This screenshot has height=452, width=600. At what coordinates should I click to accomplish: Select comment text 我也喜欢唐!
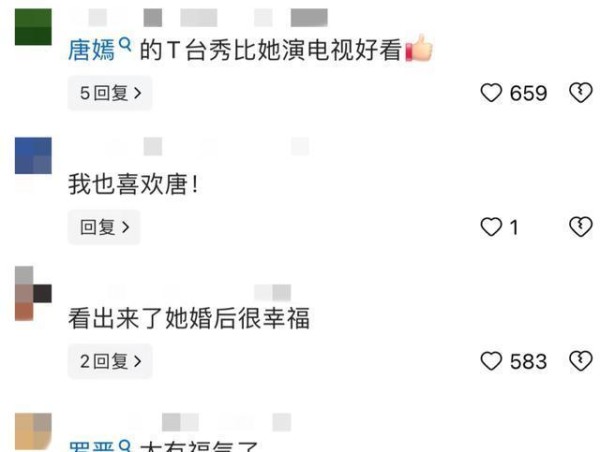133,184
